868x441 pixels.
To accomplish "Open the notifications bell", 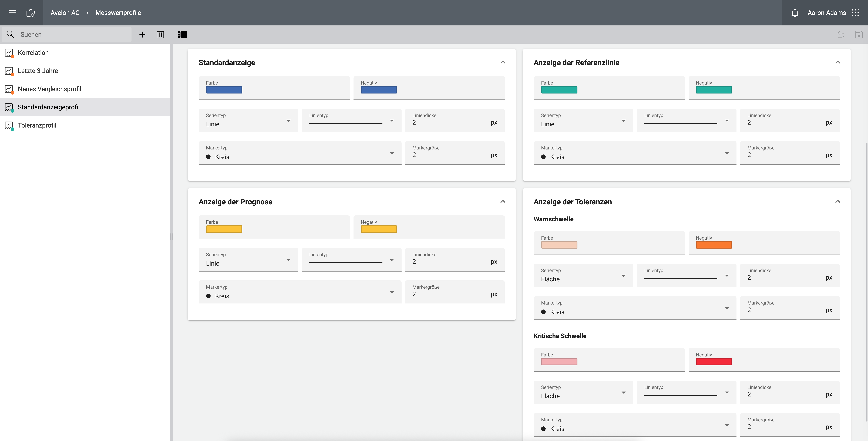I will pos(795,13).
